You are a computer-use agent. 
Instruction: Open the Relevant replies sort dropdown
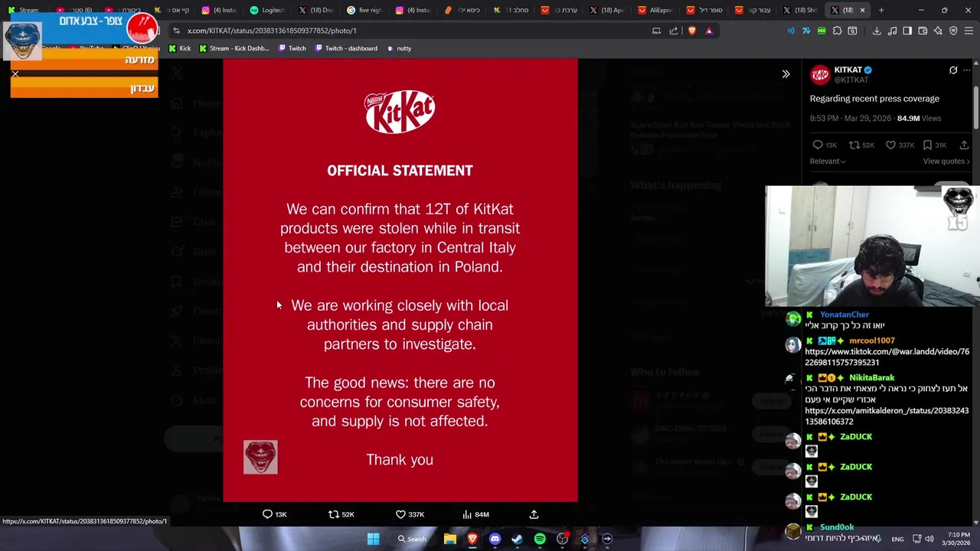tap(828, 161)
